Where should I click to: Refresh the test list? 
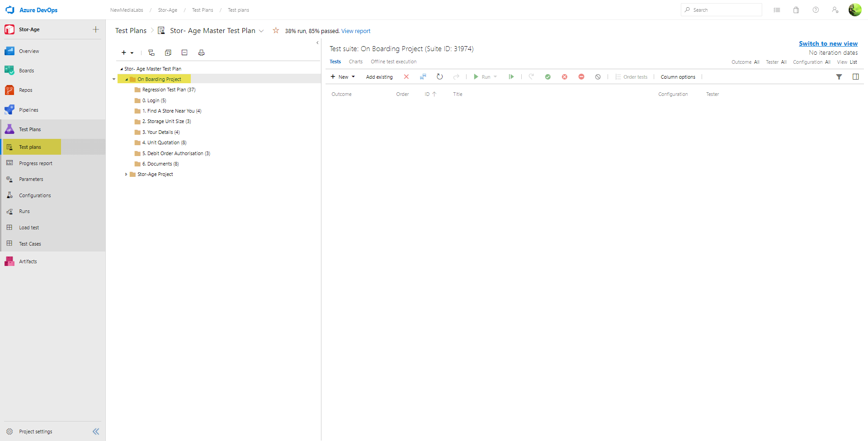[x=440, y=77]
